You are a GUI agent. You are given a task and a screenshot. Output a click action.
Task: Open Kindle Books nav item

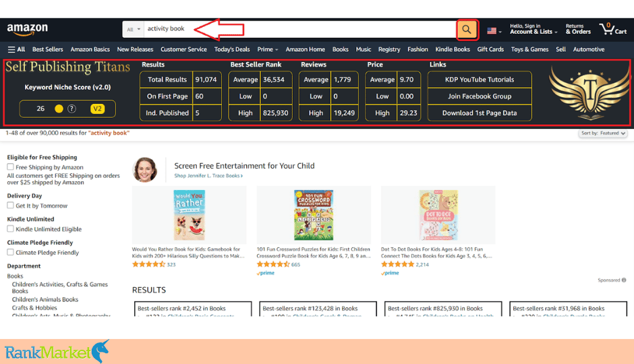click(x=453, y=49)
